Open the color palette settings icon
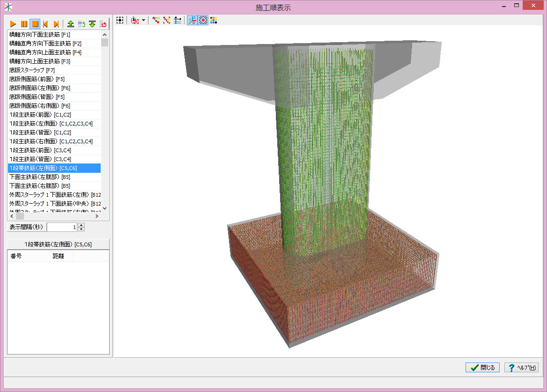Screen dimensions: 547x392 (214, 20)
